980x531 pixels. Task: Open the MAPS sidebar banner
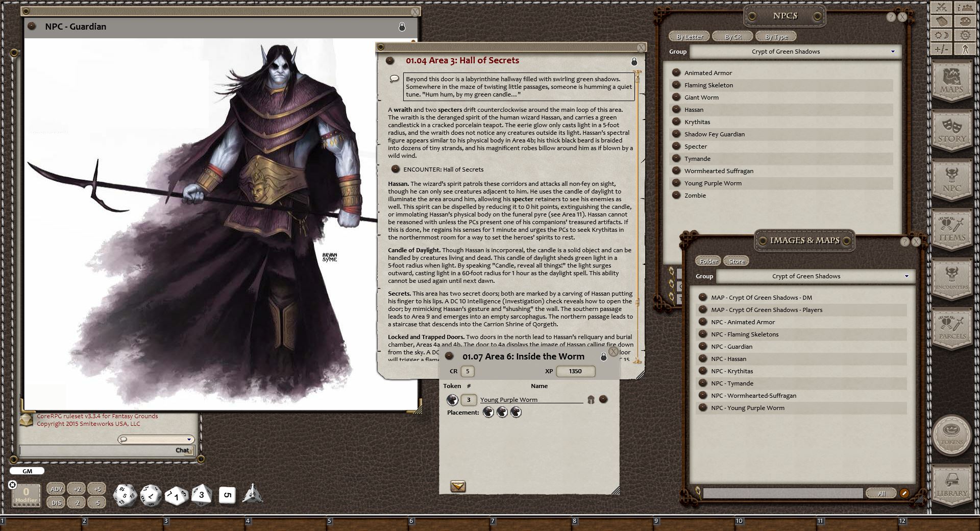pyautogui.click(x=952, y=82)
